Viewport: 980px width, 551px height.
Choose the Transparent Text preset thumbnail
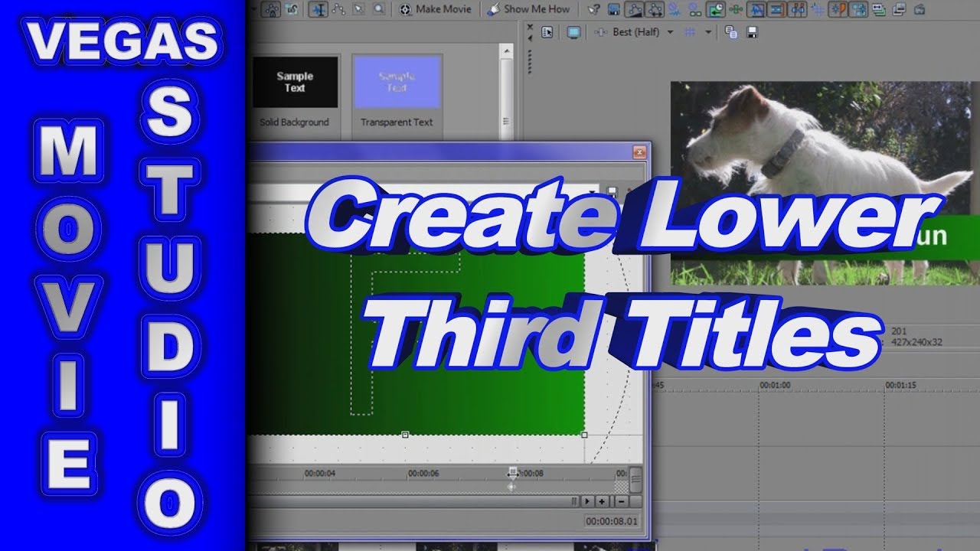tap(397, 82)
